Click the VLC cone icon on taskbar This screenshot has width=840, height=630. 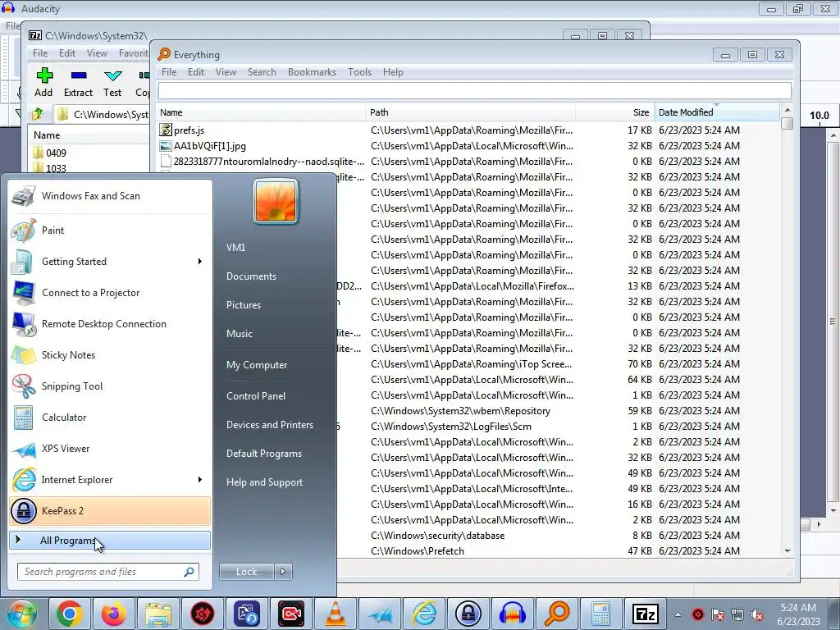[x=336, y=614]
